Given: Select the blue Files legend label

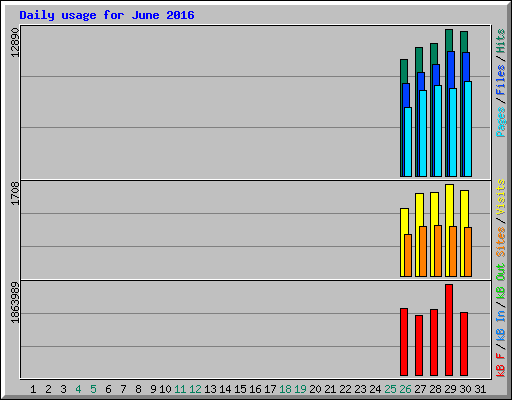Looking at the screenshot, I should (500, 80).
